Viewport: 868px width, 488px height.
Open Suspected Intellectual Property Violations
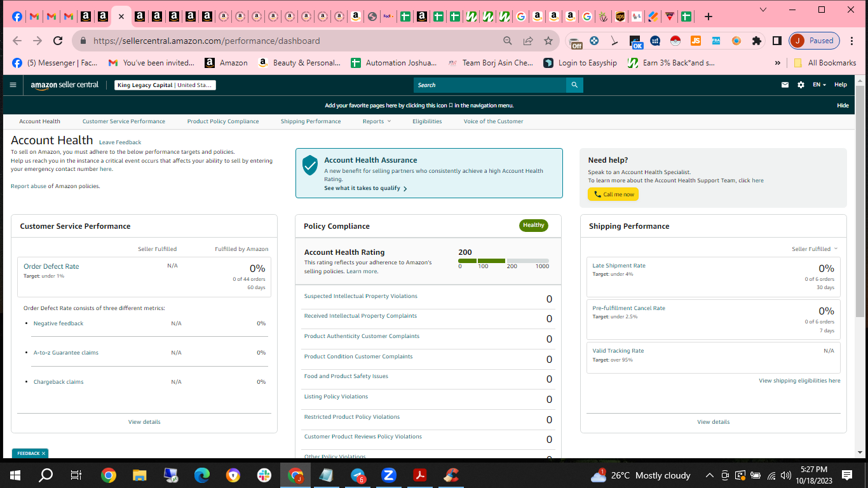pyautogui.click(x=361, y=296)
